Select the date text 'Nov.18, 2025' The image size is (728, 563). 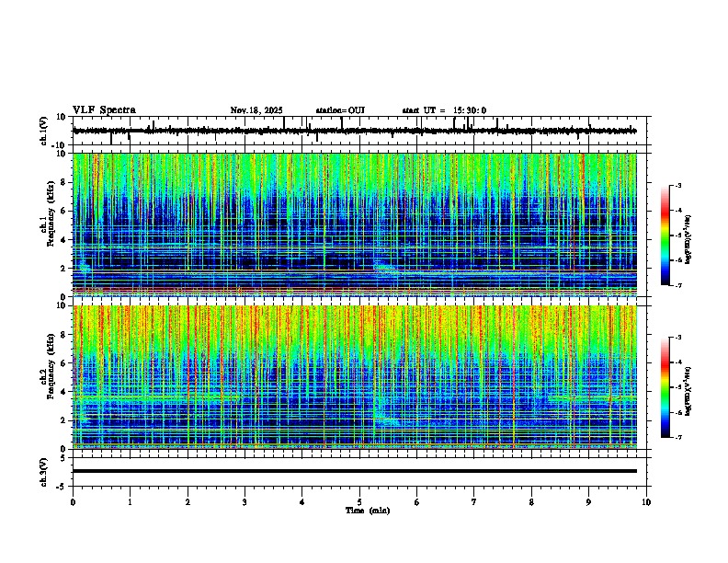coord(256,110)
